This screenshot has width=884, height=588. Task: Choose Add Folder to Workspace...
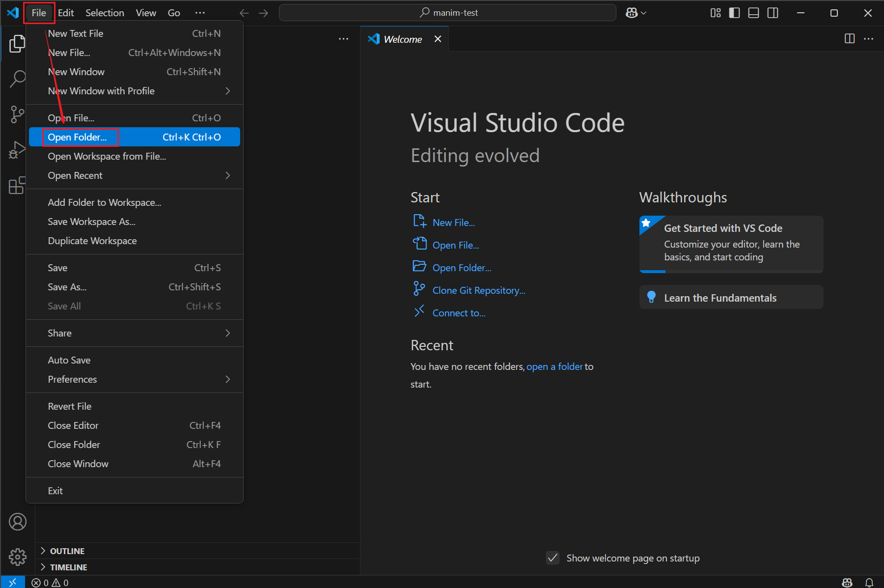[134, 202]
